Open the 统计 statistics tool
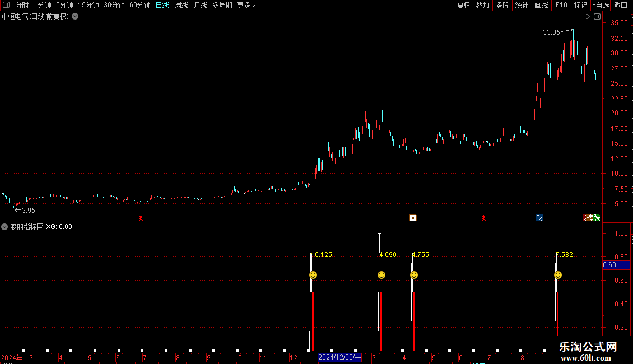633x364 pixels. tap(522, 5)
